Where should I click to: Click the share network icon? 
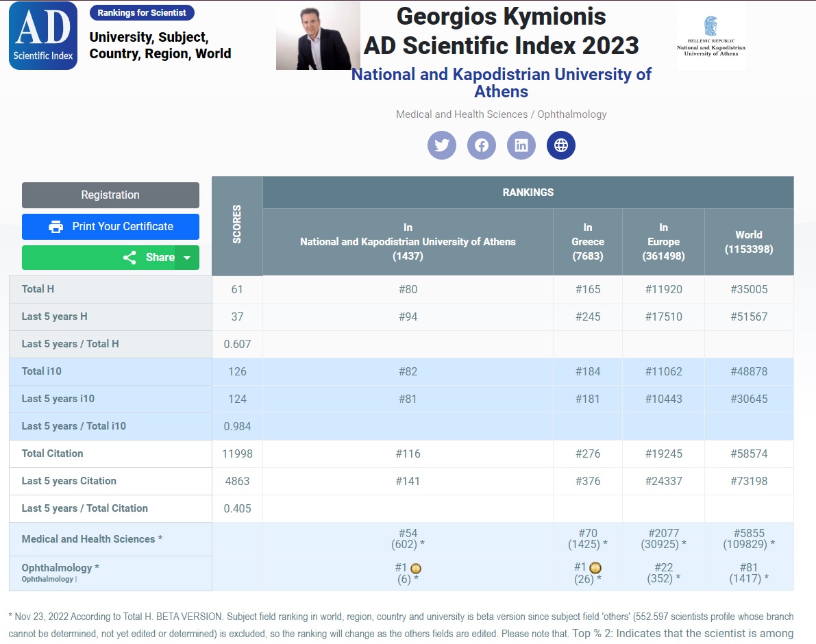coord(129,258)
